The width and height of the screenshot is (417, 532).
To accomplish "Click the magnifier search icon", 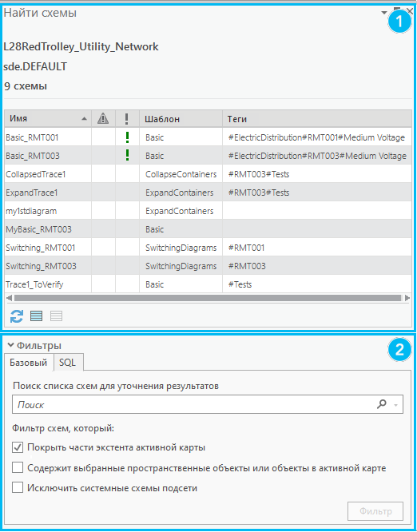I will (382, 404).
